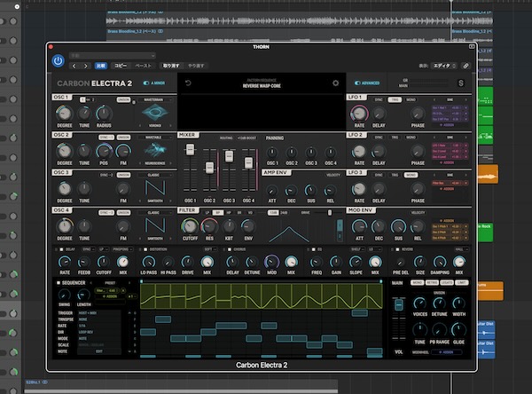Click the OSC 1 DEGREE knob
This screenshot has width=532, height=394.
point(64,113)
